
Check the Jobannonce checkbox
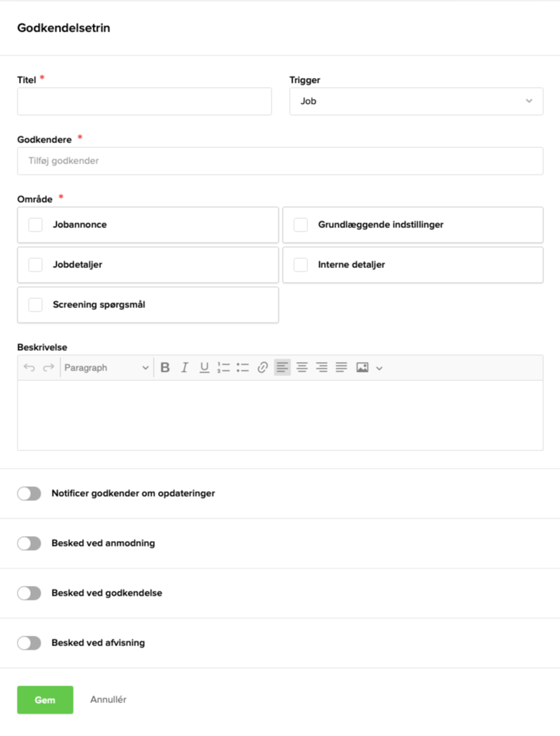[x=35, y=225]
